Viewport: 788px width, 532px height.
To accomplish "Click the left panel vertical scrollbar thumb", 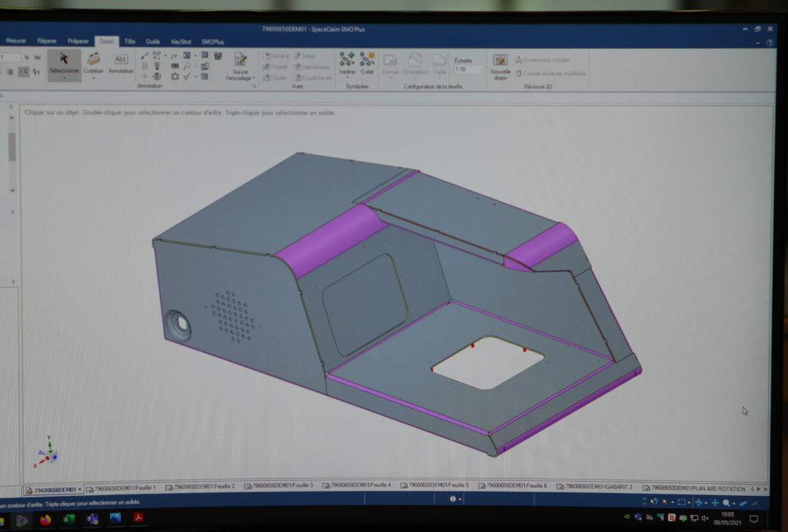I will (x=11, y=147).
